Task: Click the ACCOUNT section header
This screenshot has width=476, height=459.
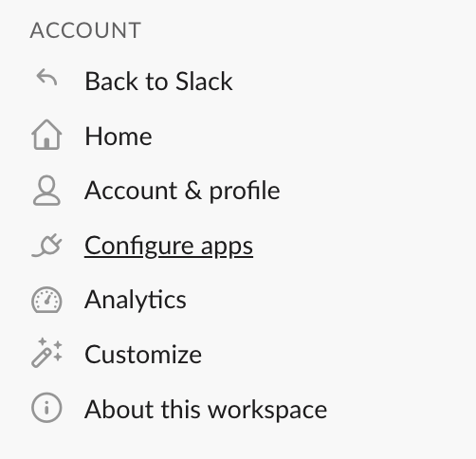Action: point(85,30)
